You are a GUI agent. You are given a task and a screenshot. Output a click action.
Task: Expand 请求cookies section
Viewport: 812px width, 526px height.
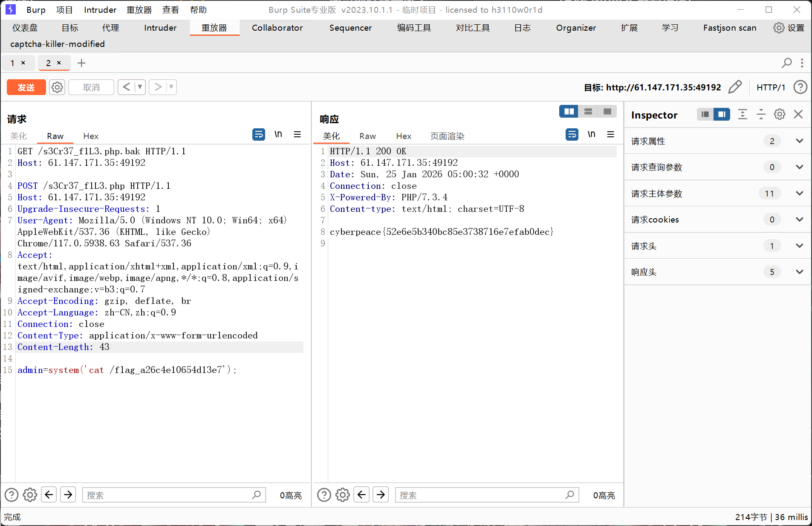[x=800, y=220]
